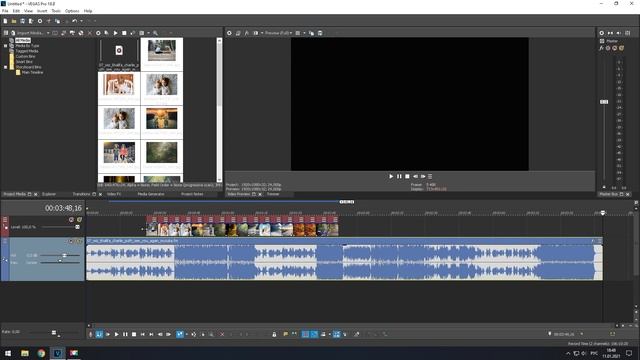Select Smart Bins folder in tree
The image size is (640, 360).
(x=24, y=62)
